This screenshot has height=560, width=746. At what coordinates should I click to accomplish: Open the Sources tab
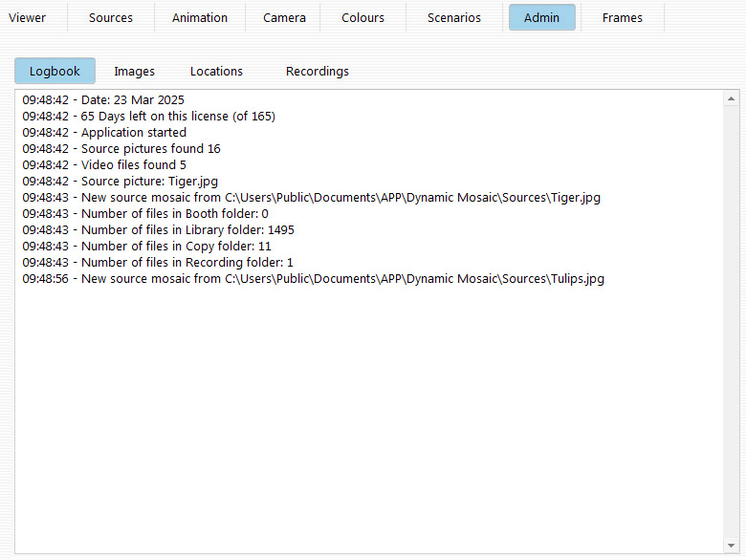(111, 17)
